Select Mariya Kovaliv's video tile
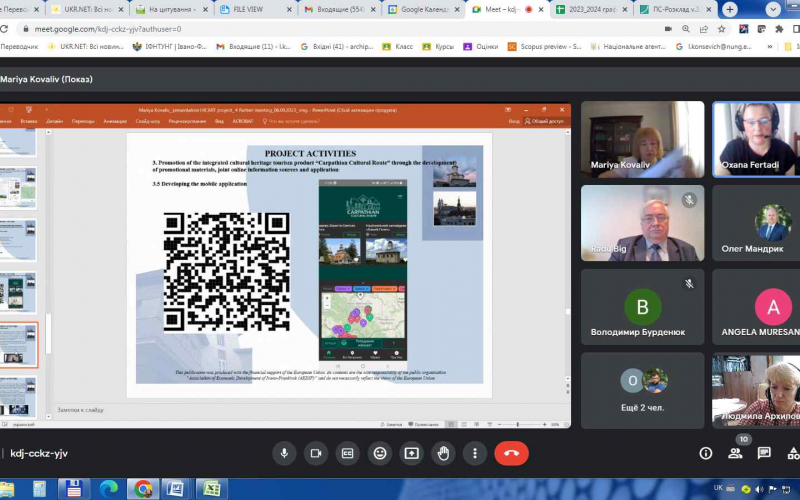 pyautogui.click(x=642, y=139)
